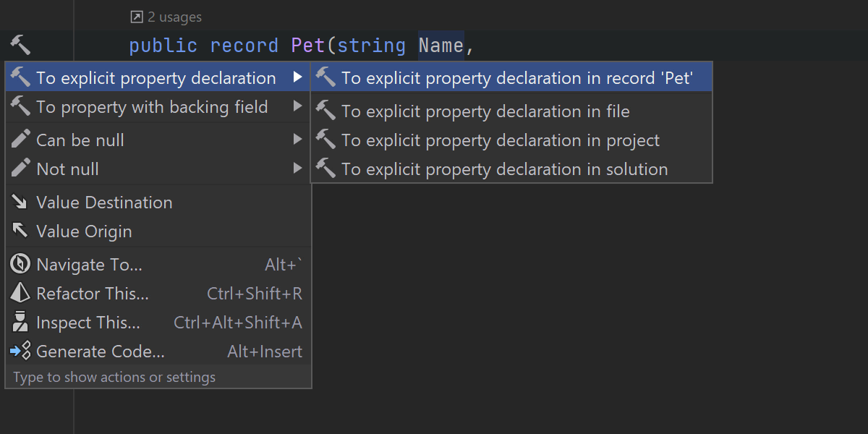This screenshot has width=868, height=434.
Task: Open Value Destination analysis
Action: pos(158,203)
